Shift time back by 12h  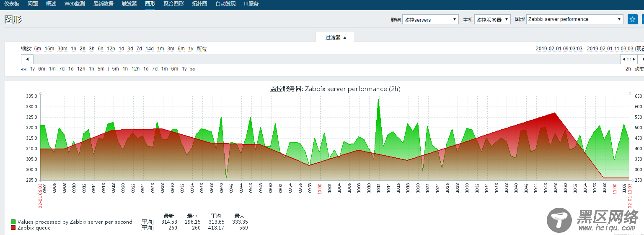[x=81, y=69]
